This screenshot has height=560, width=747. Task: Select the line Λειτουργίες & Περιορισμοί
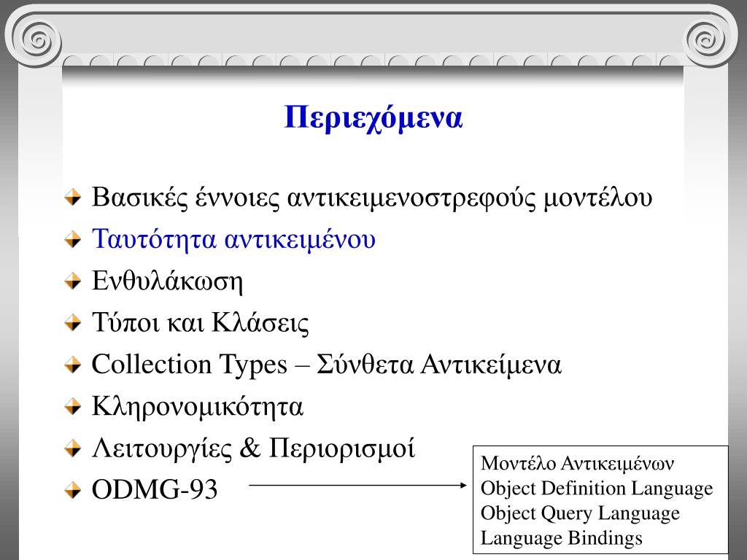click(253, 448)
